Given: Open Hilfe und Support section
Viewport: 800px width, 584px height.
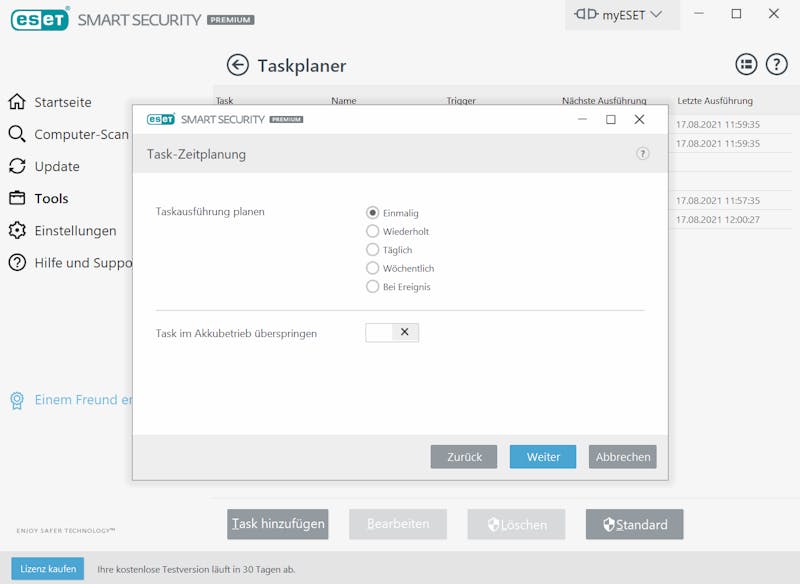Looking at the screenshot, I should click(x=83, y=263).
